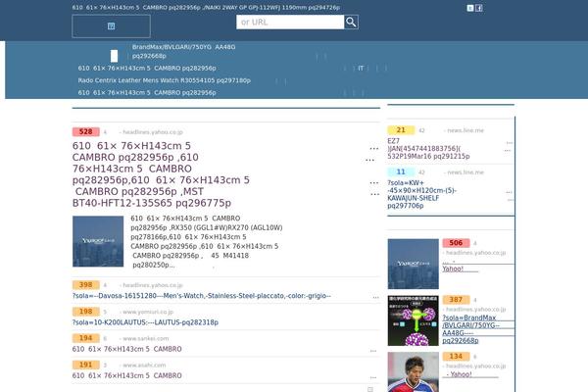This screenshot has height=392, width=588.
Task: Click 'news.line.me' source beside the 21 badge
Action: click(465, 130)
